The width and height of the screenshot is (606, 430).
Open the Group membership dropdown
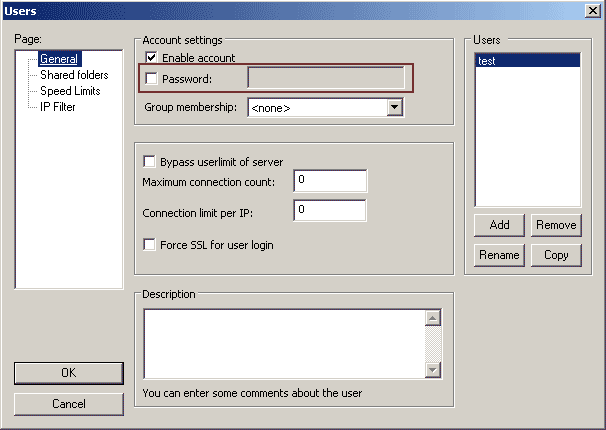point(395,107)
